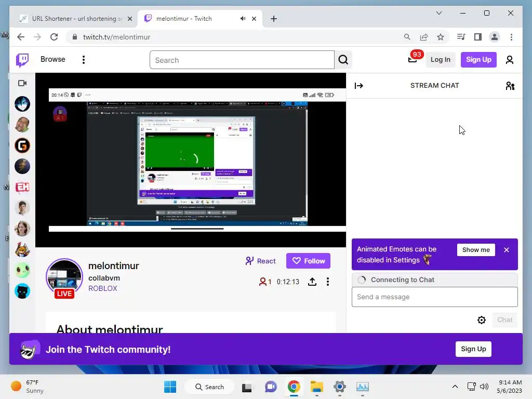The image size is (532, 399).
Task: Open the Settings gear on the taskbar
Action: tap(339, 387)
